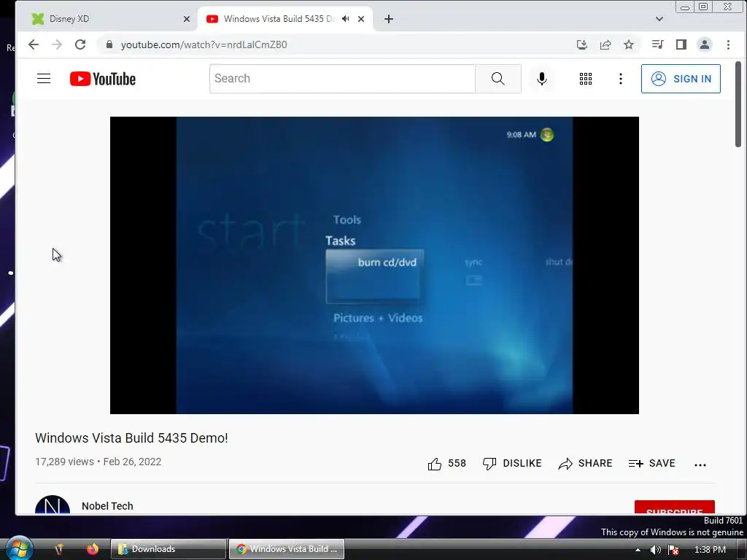Click the 1:38 PM taskbar clock
This screenshot has height=560, width=747.
click(710, 550)
